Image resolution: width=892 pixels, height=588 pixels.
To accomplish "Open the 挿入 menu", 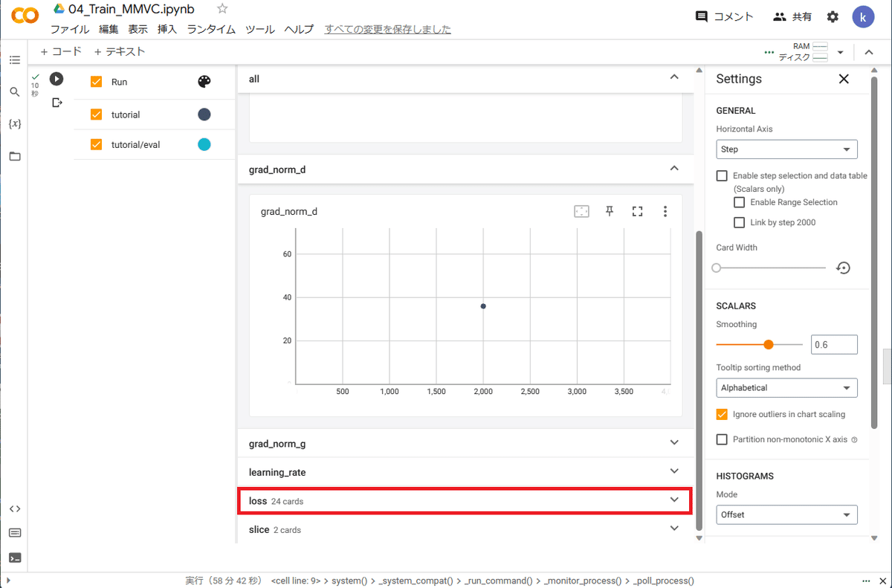I will (x=167, y=30).
